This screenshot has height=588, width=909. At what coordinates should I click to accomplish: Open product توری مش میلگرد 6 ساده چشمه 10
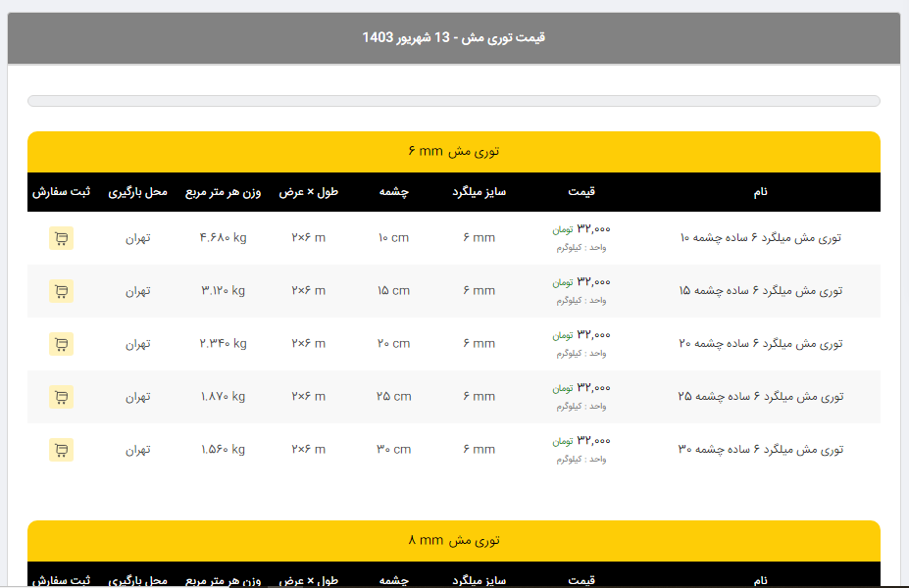(x=760, y=238)
